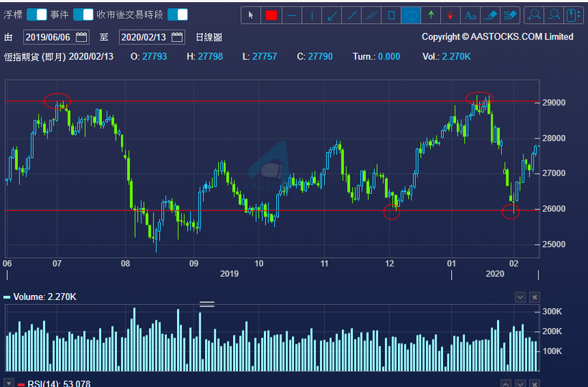The width and height of the screenshot is (588, 387).
Task: Select the parallel lines channel tool
Action: [371, 15]
